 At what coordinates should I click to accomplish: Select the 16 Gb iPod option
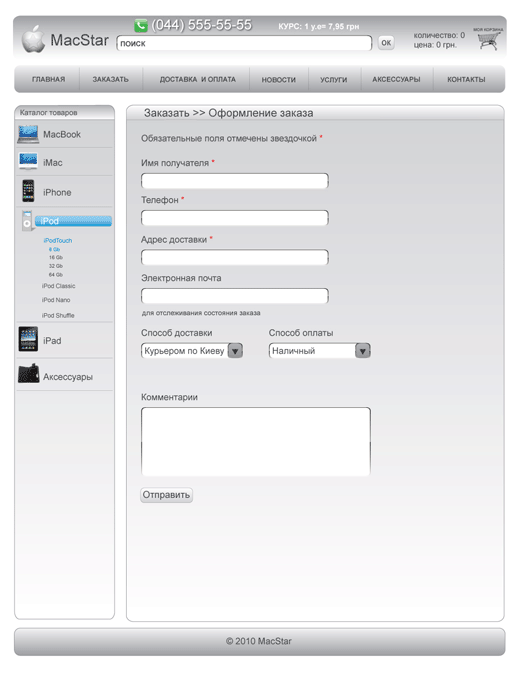click(56, 258)
